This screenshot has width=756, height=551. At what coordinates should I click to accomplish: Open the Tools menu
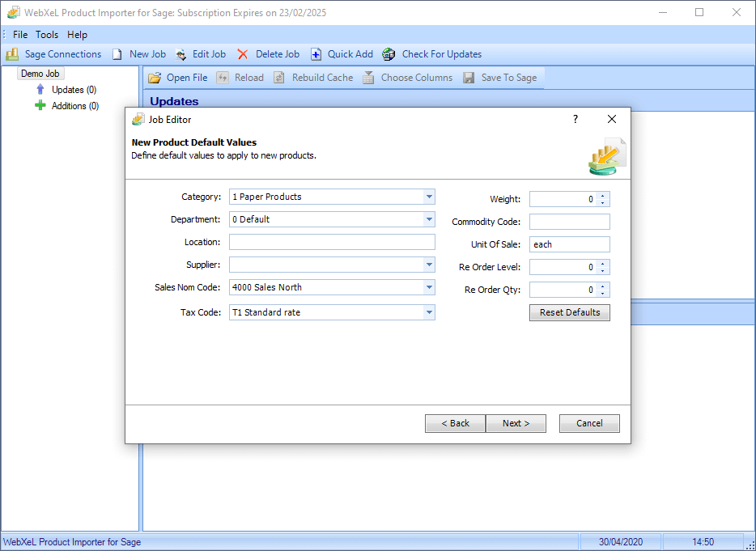pos(47,35)
